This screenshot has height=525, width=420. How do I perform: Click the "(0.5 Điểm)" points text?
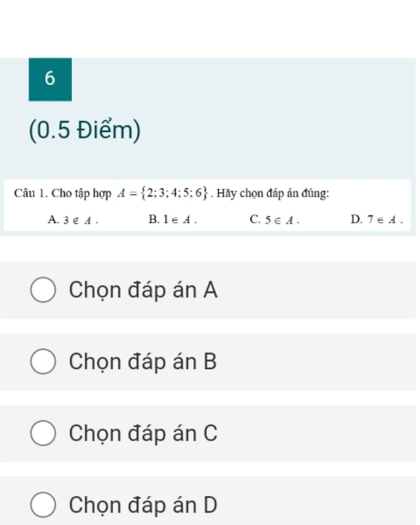(x=85, y=131)
